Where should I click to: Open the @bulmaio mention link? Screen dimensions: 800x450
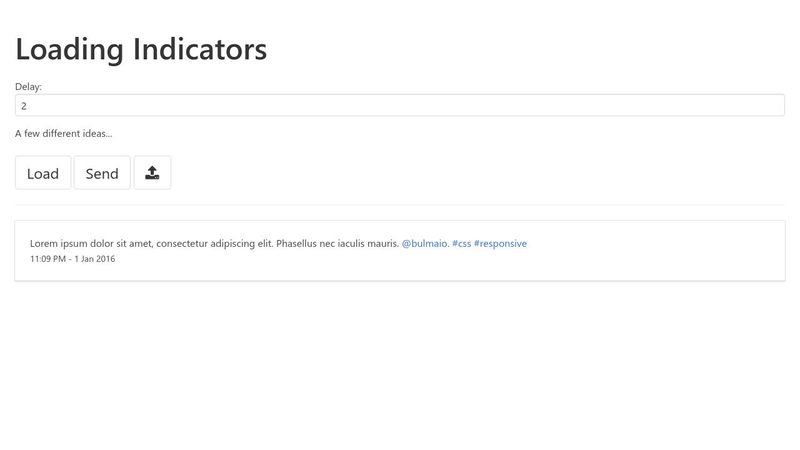424,244
